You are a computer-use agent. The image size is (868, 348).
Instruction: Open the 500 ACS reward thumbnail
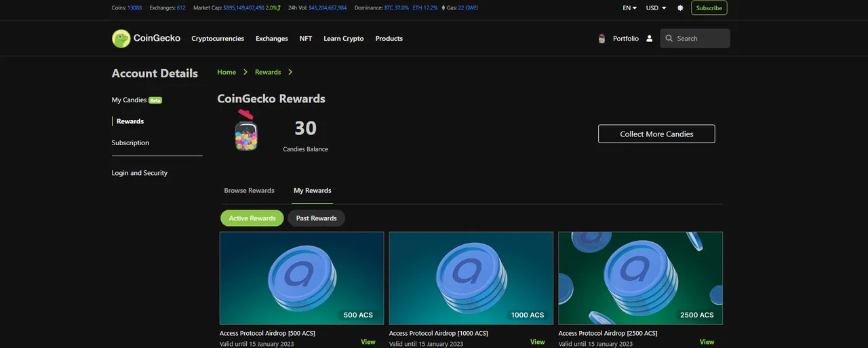(302, 278)
